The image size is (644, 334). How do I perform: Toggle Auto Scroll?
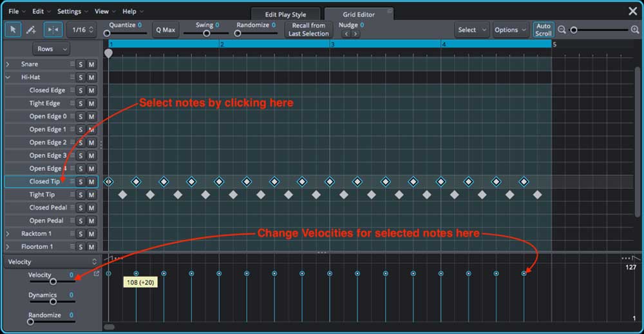544,30
